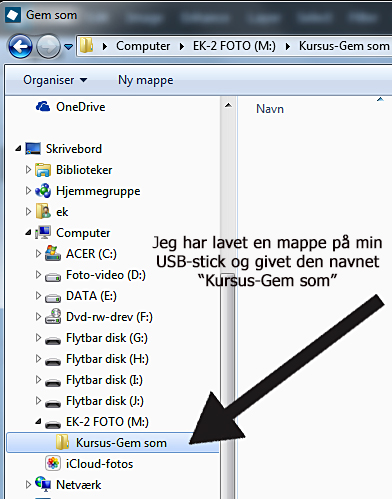Click the Kursus-Gem som folder icon in tree
This screenshot has height=499, width=392.
tap(62, 442)
